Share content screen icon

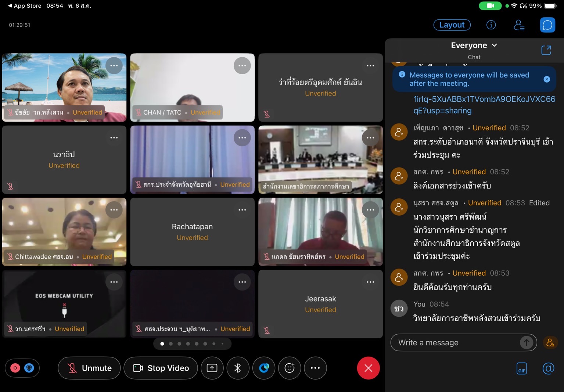coord(212,368)
